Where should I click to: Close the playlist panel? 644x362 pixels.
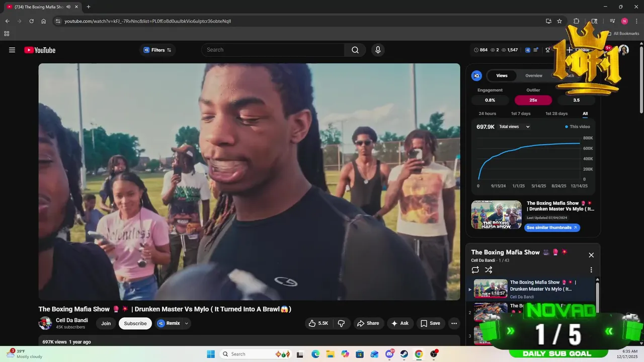click(x=591, y=255)
